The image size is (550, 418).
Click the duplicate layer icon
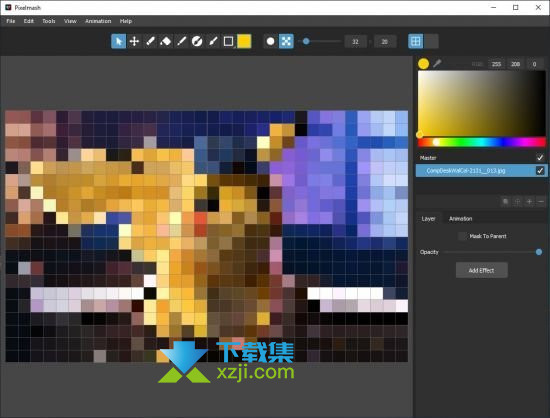click(505, 202)
